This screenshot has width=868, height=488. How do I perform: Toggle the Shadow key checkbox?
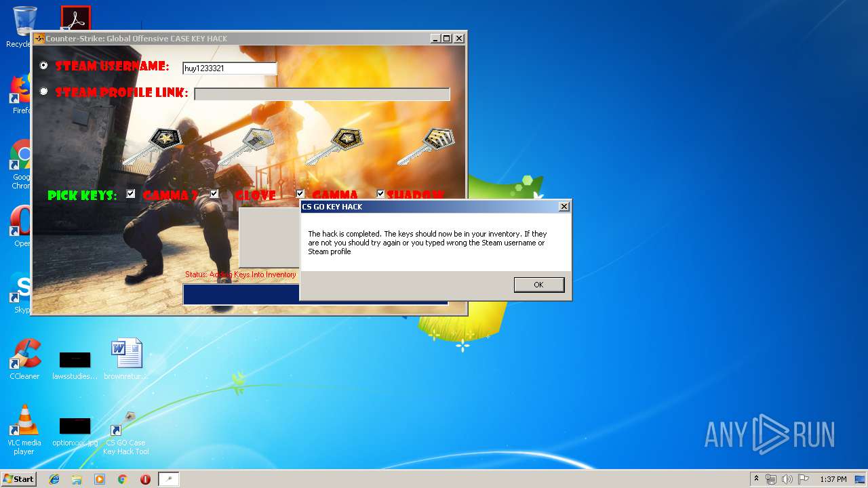point(380,194)
